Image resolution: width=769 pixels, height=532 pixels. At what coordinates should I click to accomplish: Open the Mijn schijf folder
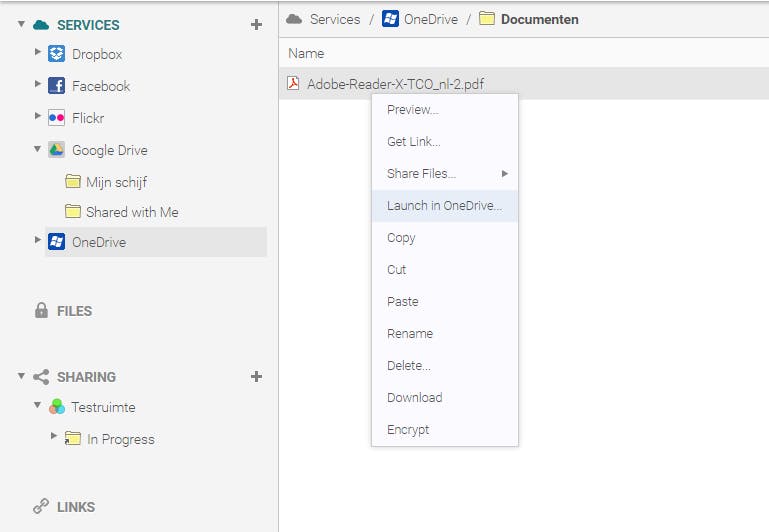(x=116, y=182)
